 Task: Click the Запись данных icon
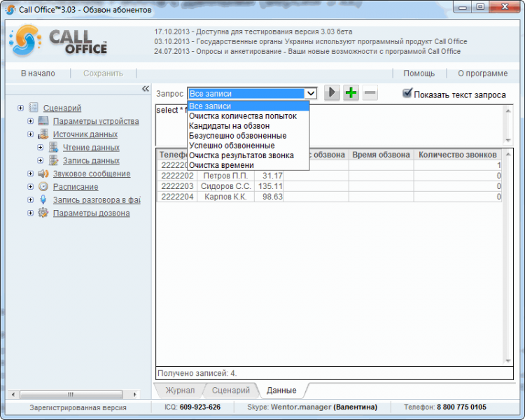pyautogui.click(x=53, y=160)
